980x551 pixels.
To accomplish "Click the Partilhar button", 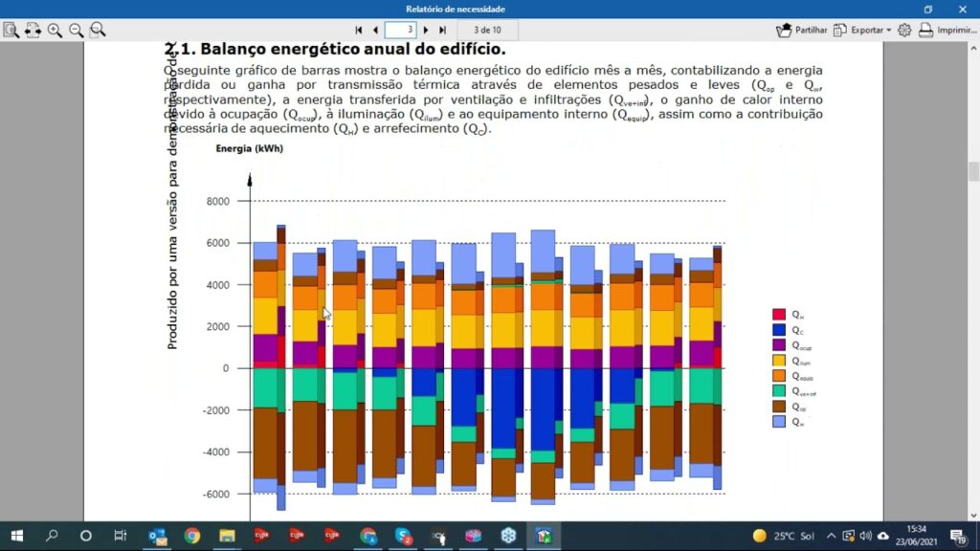I will tap(802, 30).
